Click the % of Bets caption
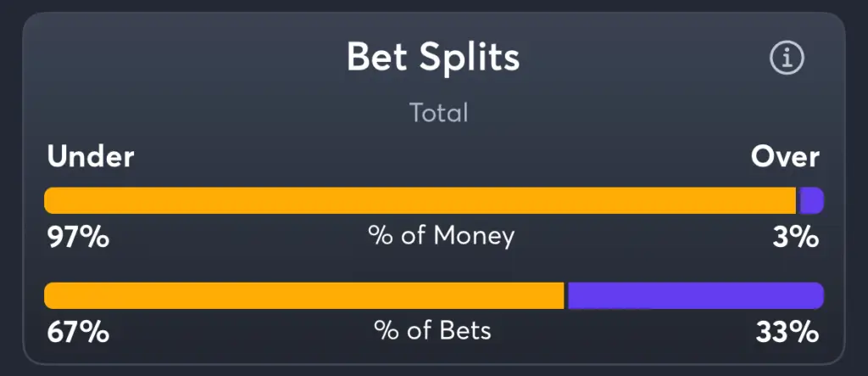 click(x=432, y=330)
